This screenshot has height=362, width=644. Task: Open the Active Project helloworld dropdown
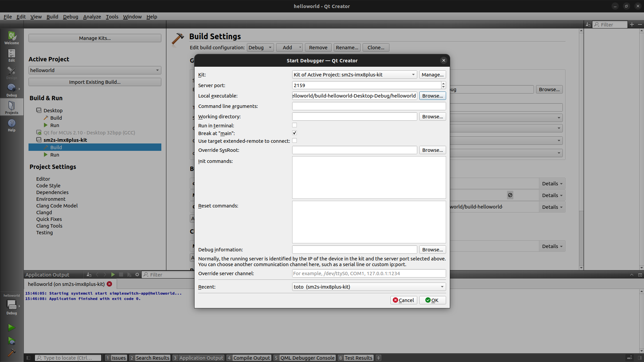pos(95,70)
